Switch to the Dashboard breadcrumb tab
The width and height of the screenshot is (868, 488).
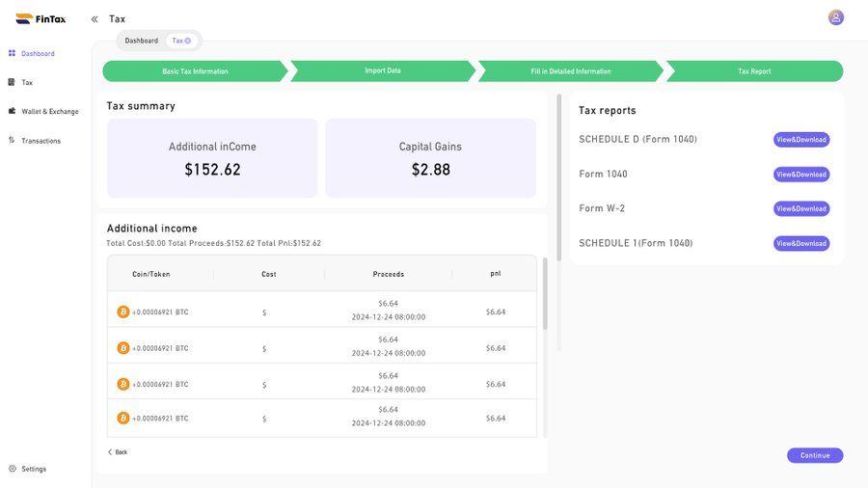[x=141, y=41]
